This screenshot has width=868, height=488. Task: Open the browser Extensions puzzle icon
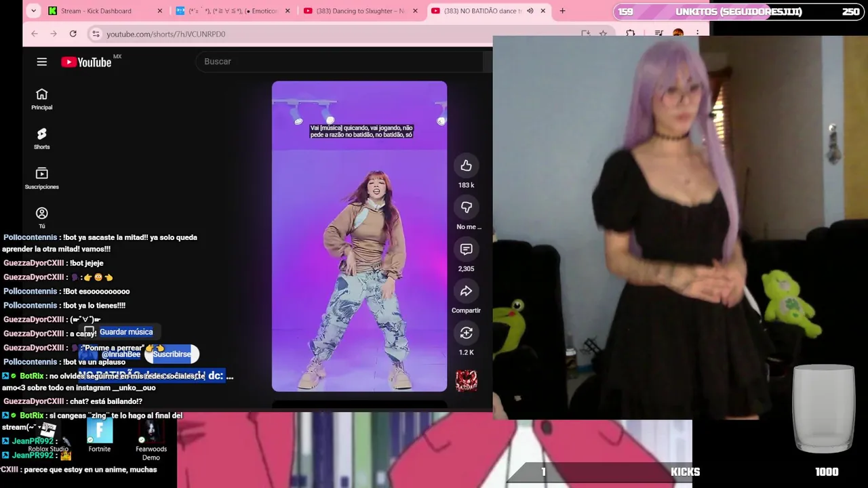pyautogui.click(x=631, y=33)
